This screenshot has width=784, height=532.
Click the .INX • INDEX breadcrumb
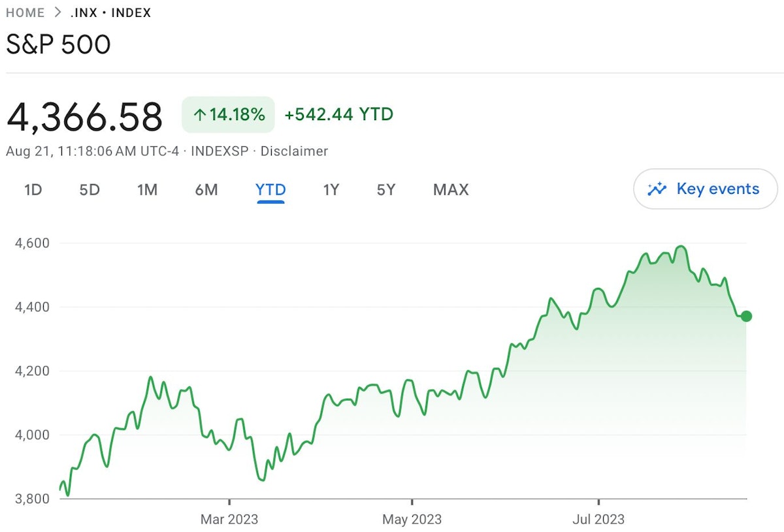pyautogui.click(x=110, y=12)
